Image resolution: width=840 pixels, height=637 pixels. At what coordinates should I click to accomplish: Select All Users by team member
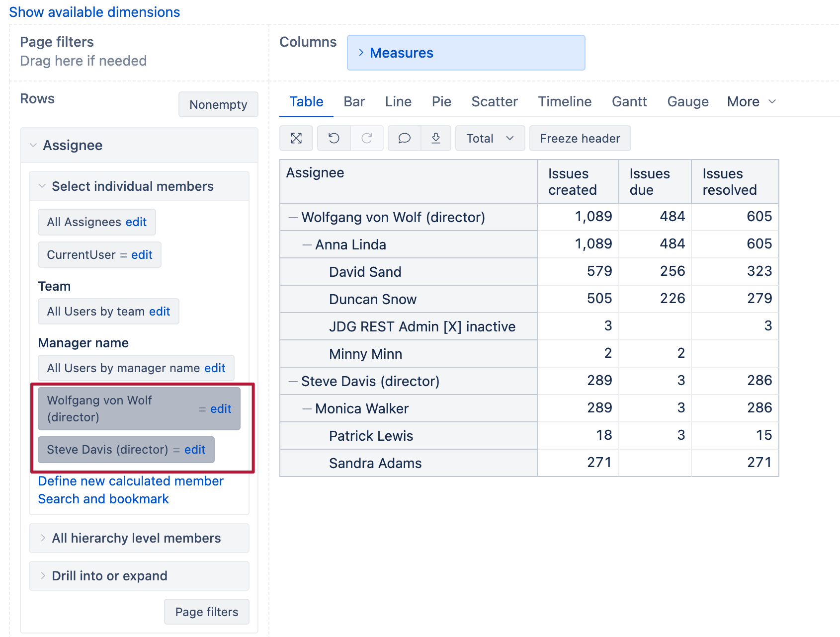(x=96, y=312)
